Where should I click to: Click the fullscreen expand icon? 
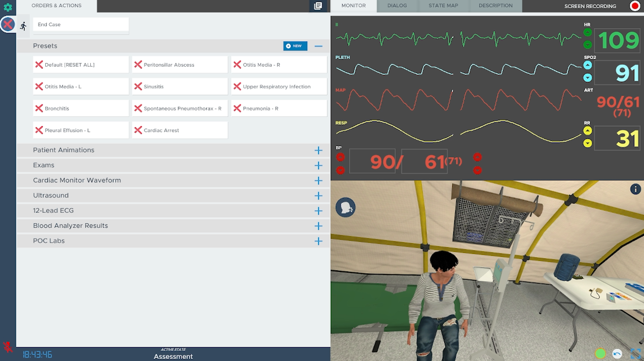tap(636, 354)
